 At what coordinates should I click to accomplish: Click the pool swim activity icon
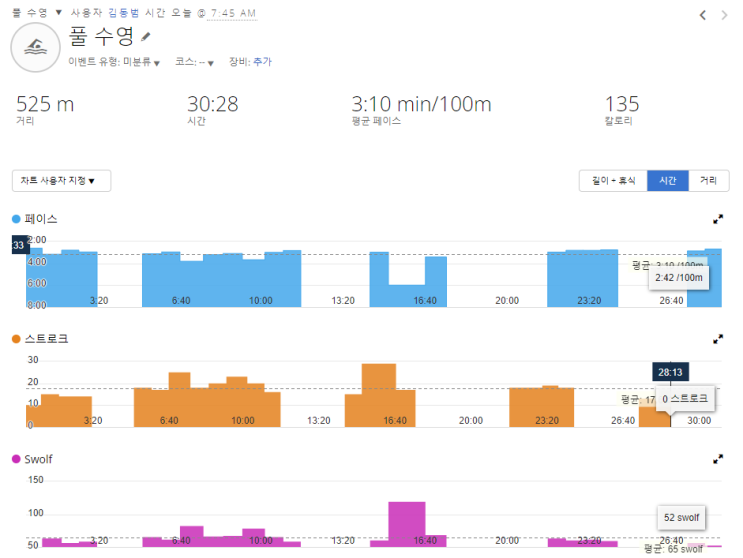[36, 47]
